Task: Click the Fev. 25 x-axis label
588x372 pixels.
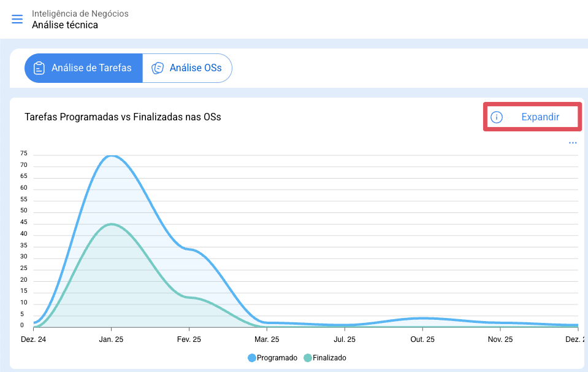Action: [x=189, y=339]
